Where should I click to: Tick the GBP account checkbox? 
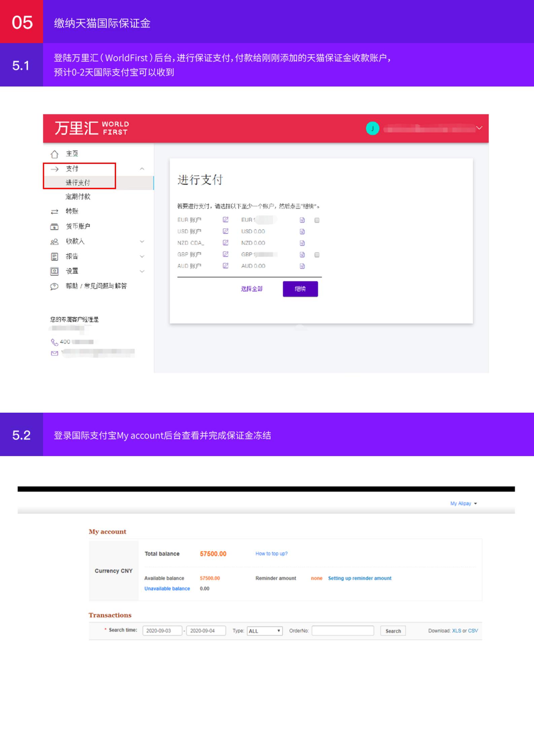[317, 255]
